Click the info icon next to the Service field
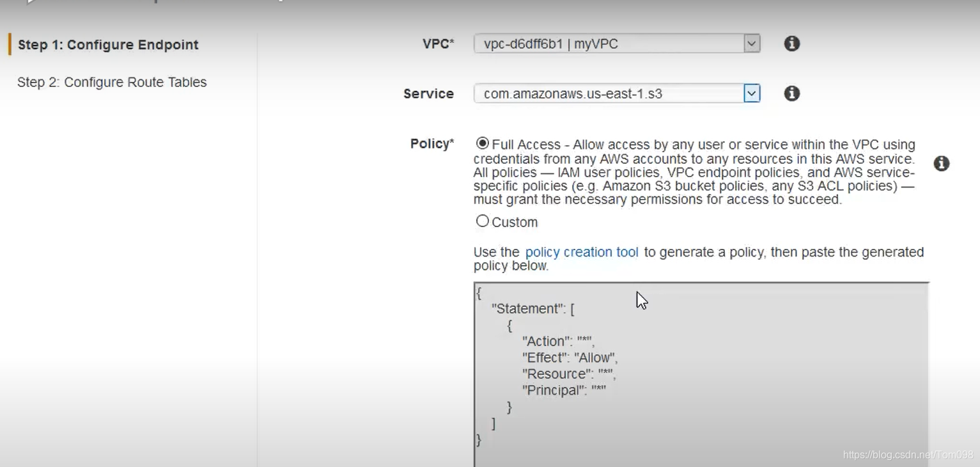The width and height of the screenshot is (980, 467). 791,93
